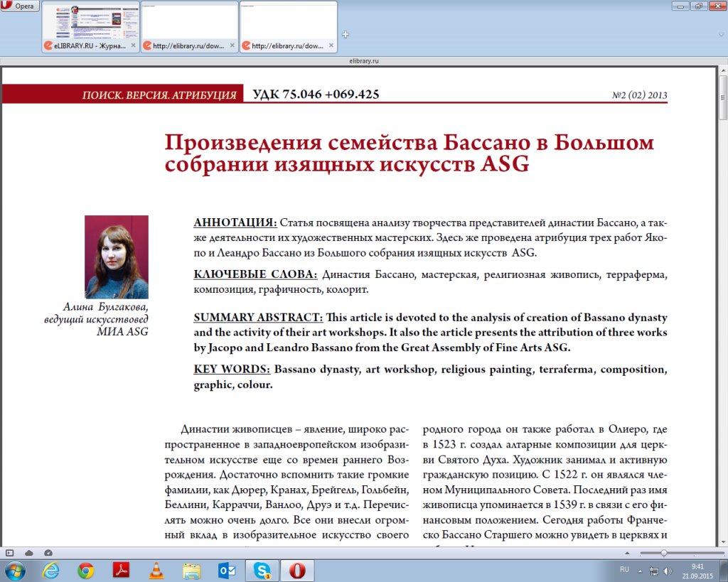
Task: Click the issue number №2 (02) 2013
Action: [x=639, y=95]
